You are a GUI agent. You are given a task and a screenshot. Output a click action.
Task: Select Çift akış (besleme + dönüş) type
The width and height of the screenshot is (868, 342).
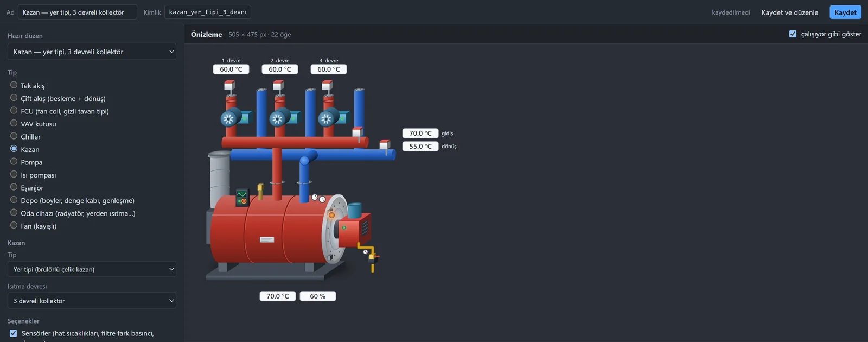pos(14,98)
